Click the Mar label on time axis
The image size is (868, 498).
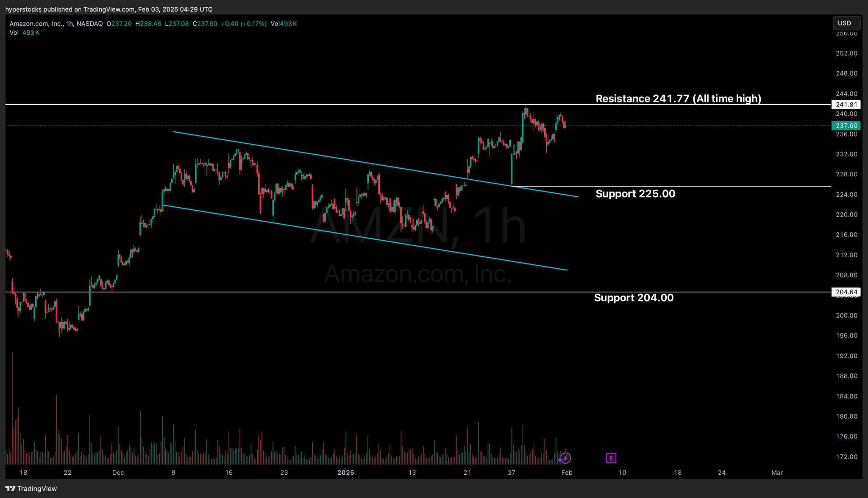coord(777,473)
